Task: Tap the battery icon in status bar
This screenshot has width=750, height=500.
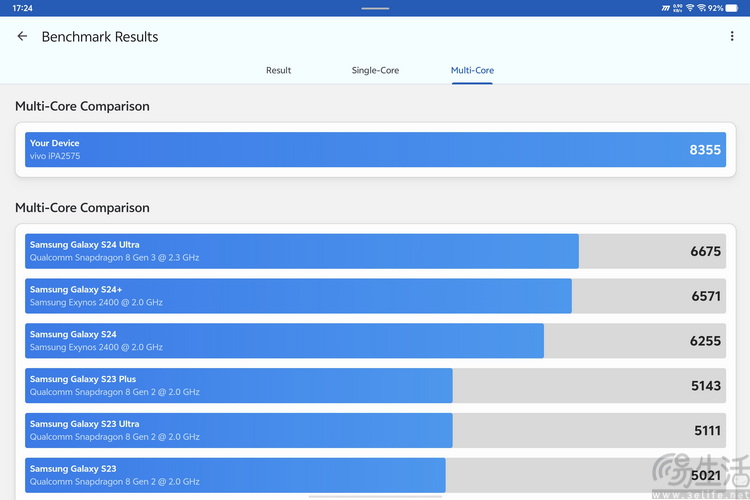Action: [731, 8]
